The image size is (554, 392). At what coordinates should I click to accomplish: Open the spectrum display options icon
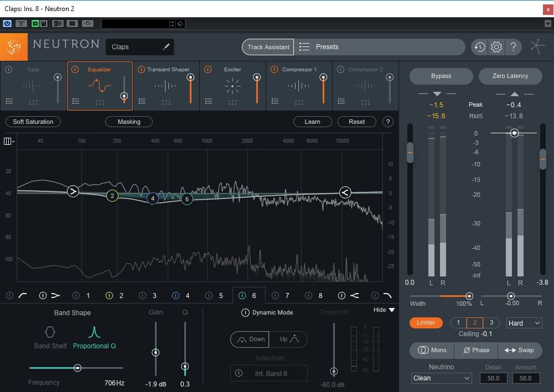(9, 142)
